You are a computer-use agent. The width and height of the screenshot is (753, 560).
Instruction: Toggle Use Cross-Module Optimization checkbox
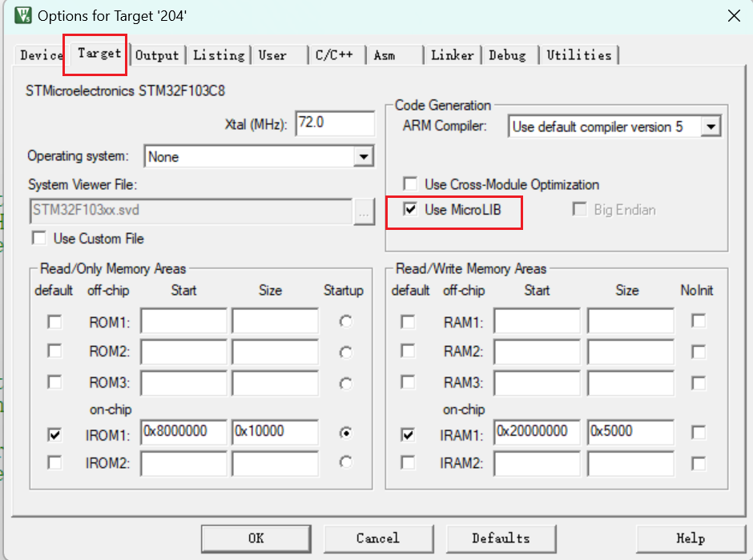(410, 184)
